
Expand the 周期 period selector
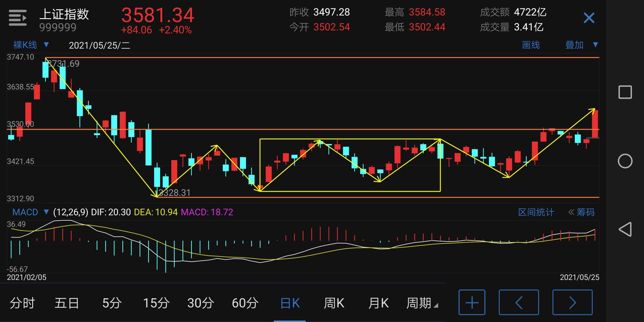coord(422,303)
